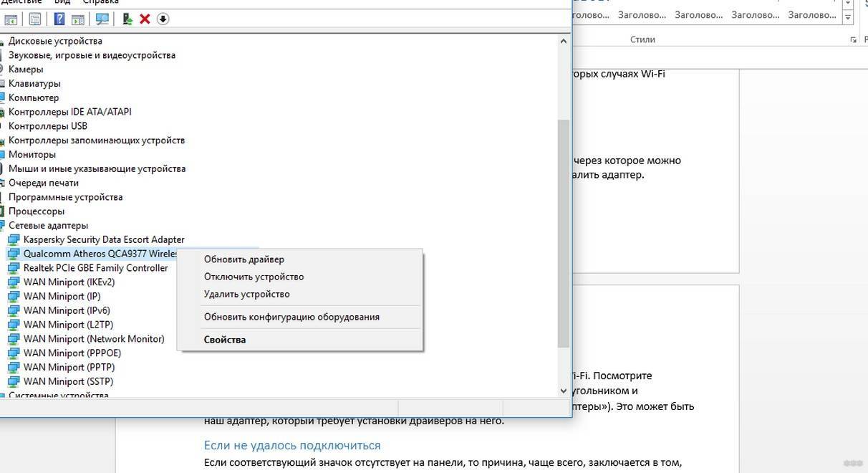Click the disable device down-arrow toolbar icon
Screen dimensions: 868x473
[163, 19]
